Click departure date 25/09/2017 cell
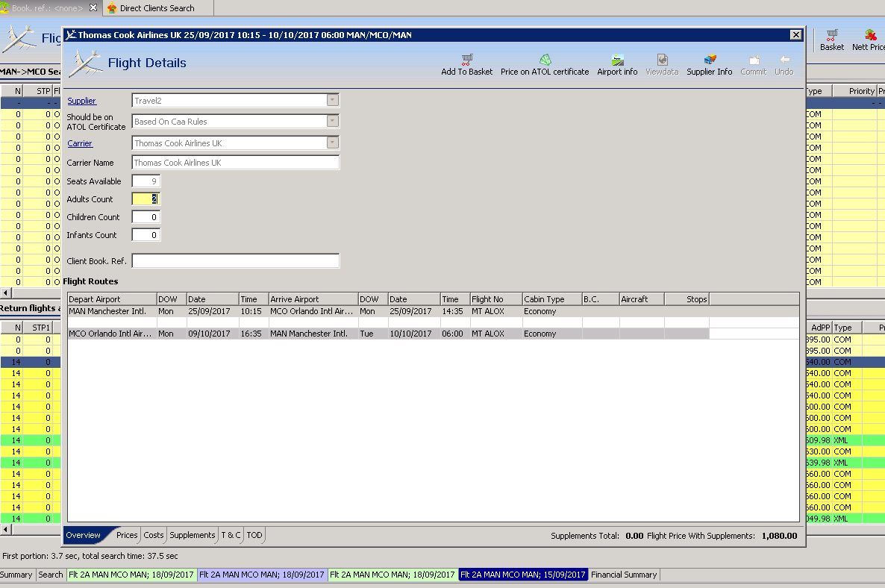Image resolution: width=885 pixels, height=588 pixels. point(212,311)
